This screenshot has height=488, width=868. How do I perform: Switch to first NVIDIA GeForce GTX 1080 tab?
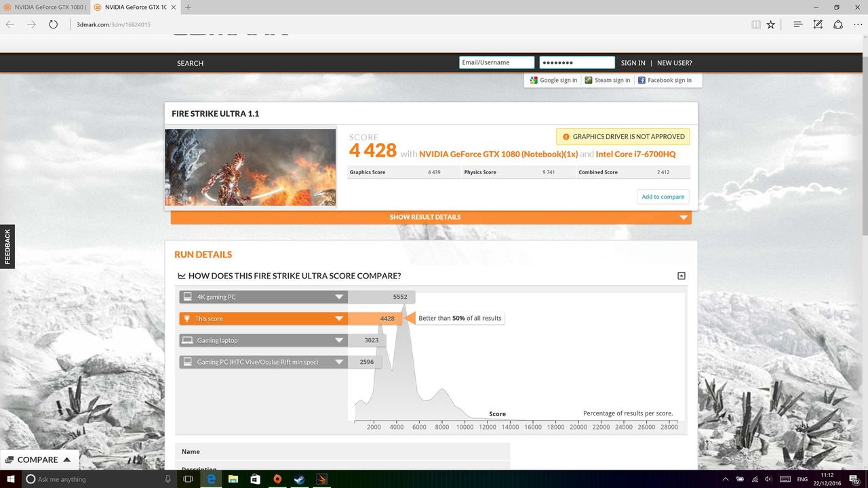[45, 7]
